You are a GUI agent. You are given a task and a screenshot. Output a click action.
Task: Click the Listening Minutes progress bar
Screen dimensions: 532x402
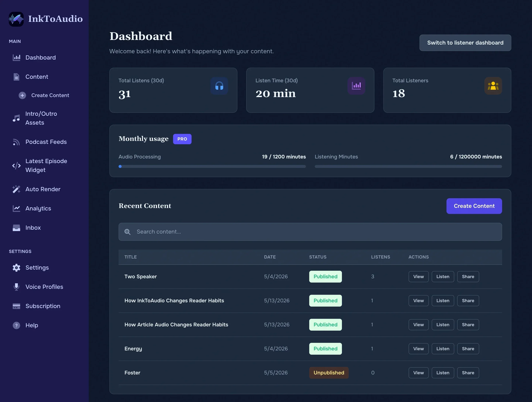point(408,166)
